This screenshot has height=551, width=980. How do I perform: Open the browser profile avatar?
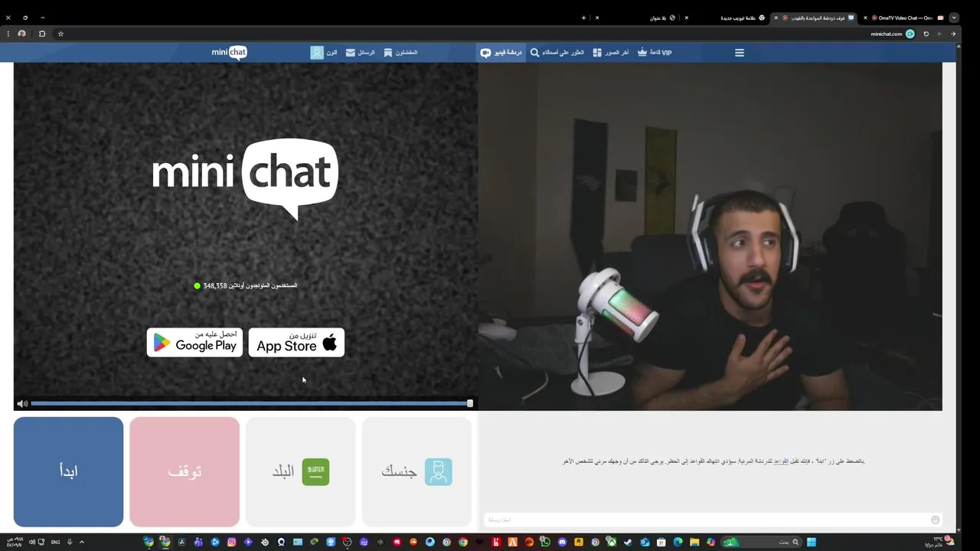click(21, 34)
